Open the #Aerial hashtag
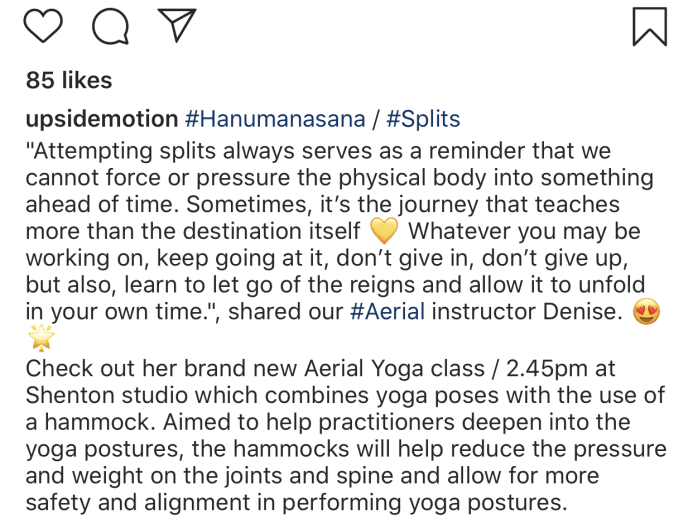 pos(387,312)
